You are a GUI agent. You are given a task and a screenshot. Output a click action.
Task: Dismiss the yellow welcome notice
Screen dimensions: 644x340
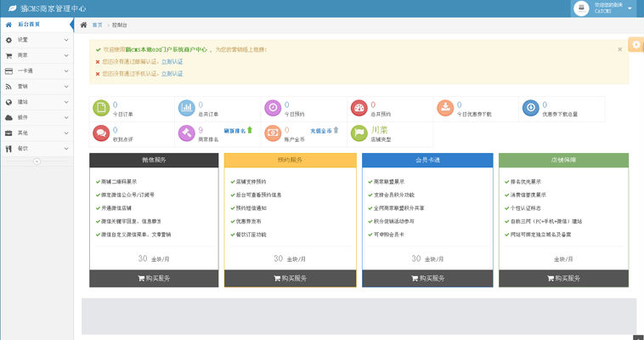tap(619, 49)
